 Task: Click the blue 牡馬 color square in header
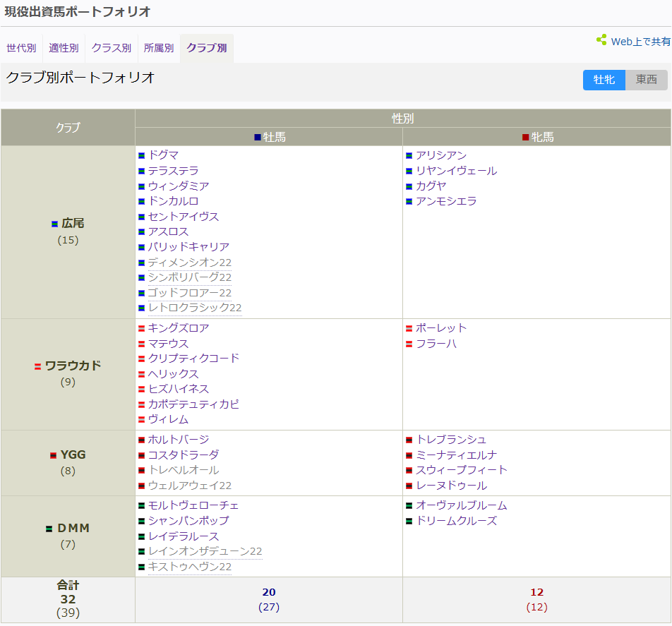pyautogui.click(x=258, y=138)
